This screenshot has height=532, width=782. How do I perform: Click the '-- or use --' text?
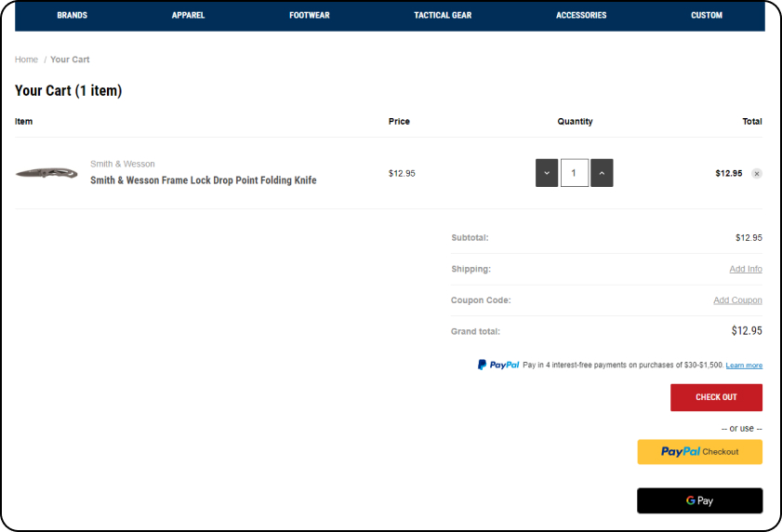click(x=742, y=428)
